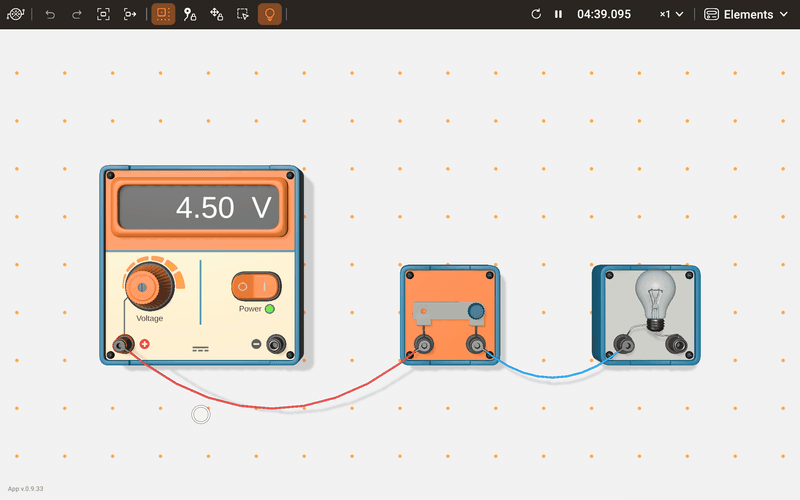
Task: Click the left terminal of the bulb holder
Action: [x=624, y=345]
